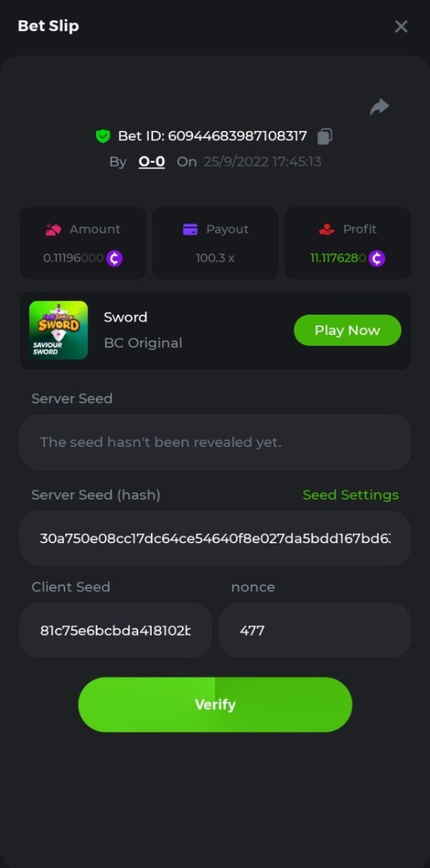Click the Payout card icon
The height and width of the screenshot is (868, 430).
coord(190,229)
